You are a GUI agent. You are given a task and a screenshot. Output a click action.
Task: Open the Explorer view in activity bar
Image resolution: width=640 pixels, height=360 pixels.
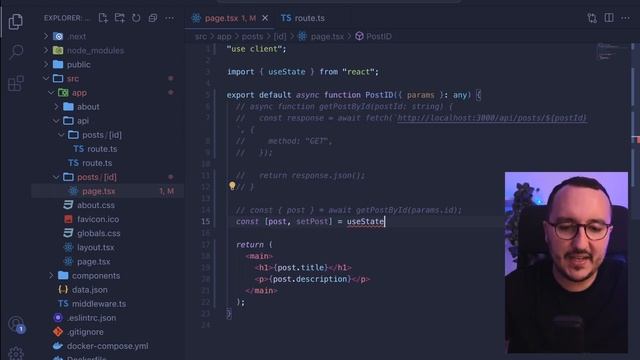tap(16, 21)
